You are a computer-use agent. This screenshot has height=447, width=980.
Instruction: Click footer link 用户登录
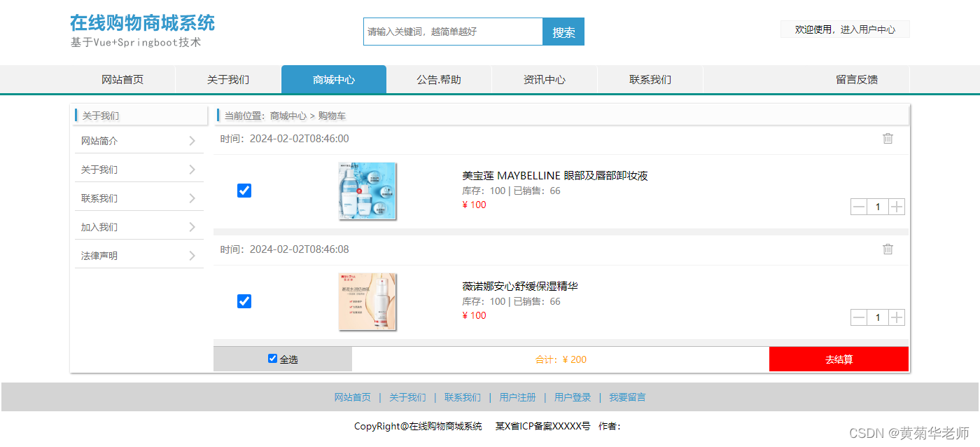point(573,397)
